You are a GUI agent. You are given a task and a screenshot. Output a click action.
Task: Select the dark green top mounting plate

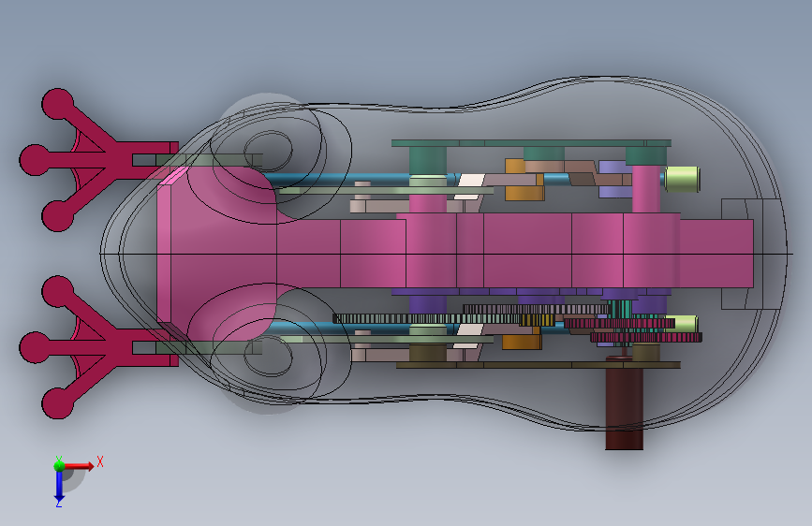pos(531,143)
